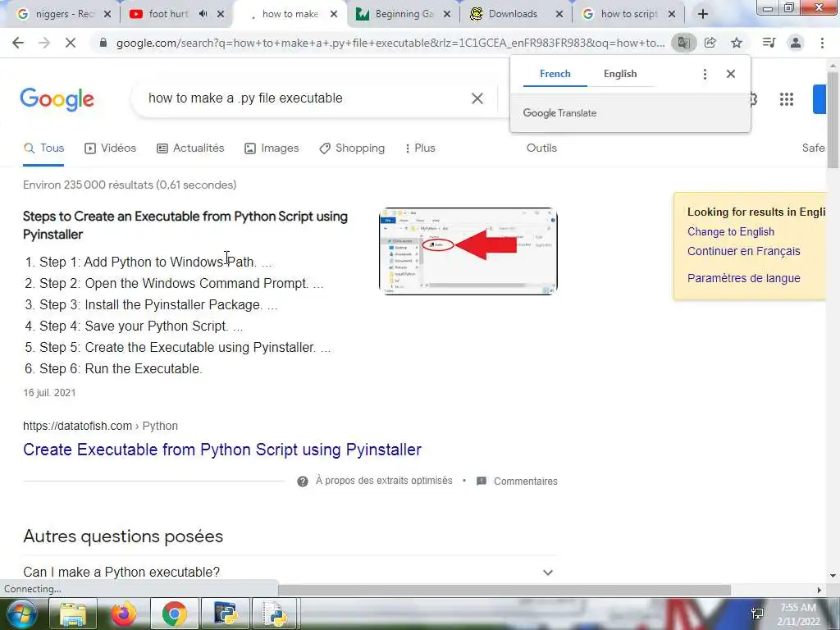Click the forward navigation arrow
This screenshot has height=630, width=840.
(44, 43)
